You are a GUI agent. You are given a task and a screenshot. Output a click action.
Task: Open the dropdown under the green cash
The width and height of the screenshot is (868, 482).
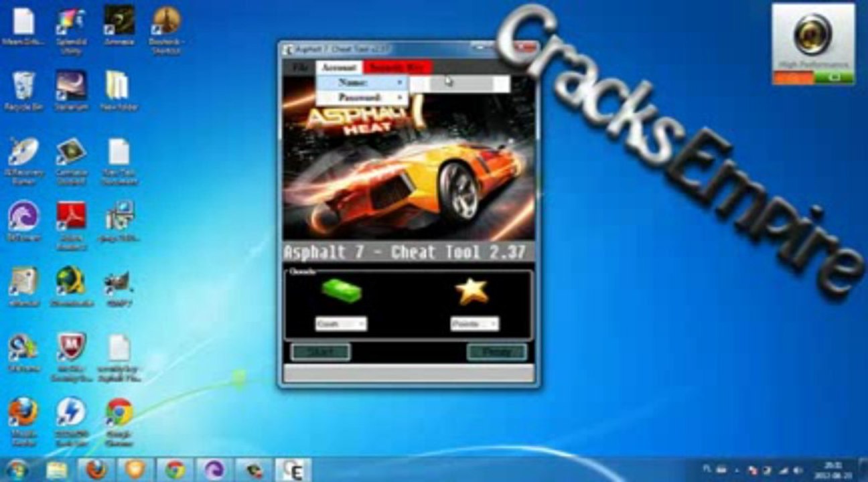[341, 324]
